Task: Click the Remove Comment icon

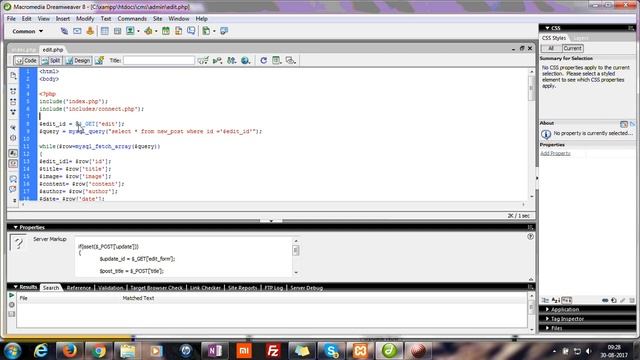Action: click(x=13, y=189)
